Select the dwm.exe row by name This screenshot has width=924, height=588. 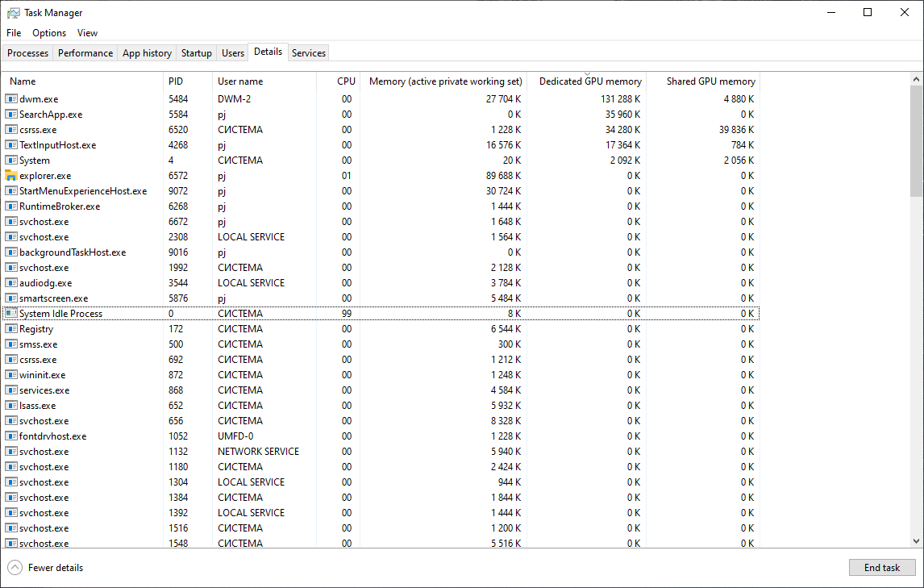coord(39,99)
